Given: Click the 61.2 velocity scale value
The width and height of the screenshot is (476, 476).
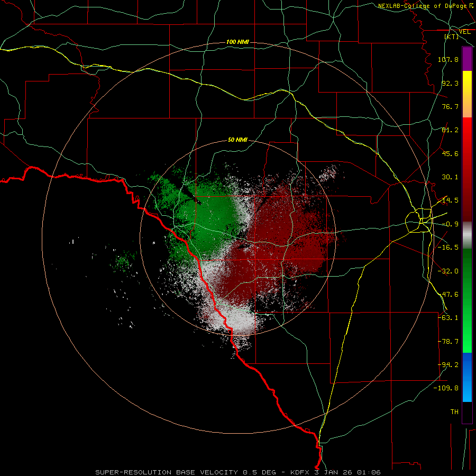Looking at the screenshot, I should 450,130.
